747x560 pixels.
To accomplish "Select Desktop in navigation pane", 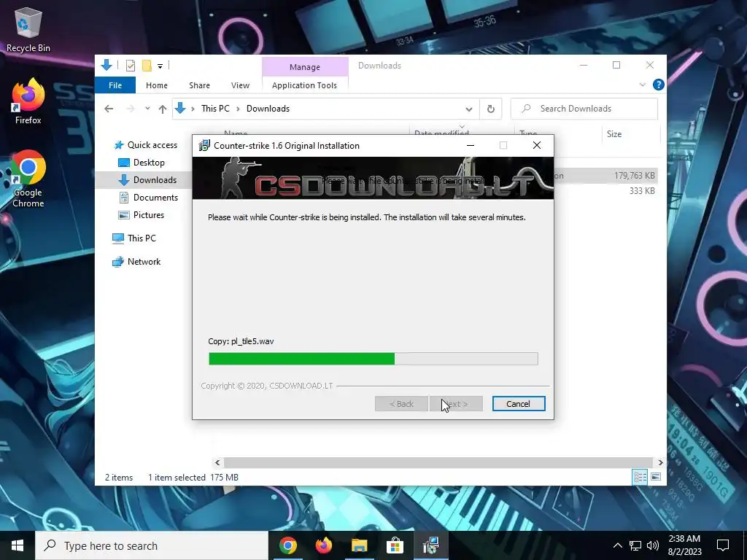I will point(142,163).
